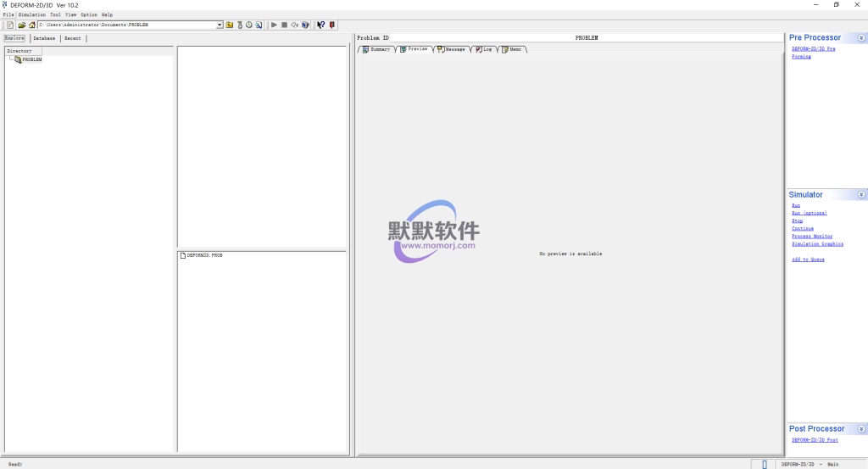This screenshot has width=868, height=469.
Task: Click the DEFORM-2D/3D Pre link
Action: pos(813,49)
